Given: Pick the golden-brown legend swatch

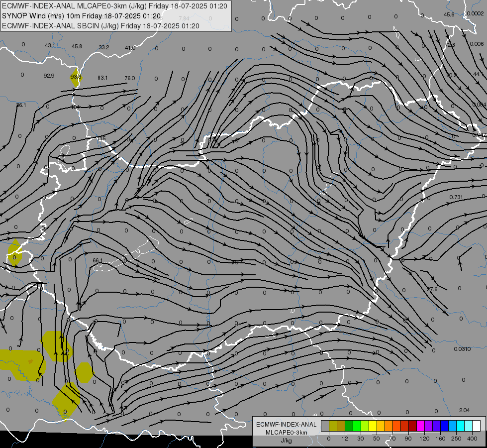Looking at the screenshot, I should 341,426.
